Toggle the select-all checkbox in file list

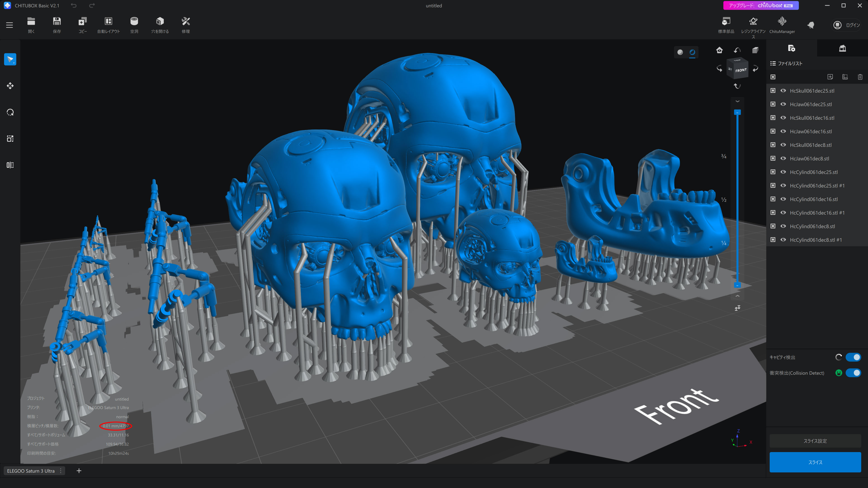point(773,77)
